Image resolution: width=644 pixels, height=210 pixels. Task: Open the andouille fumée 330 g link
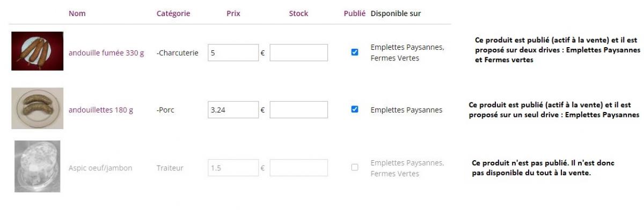106,53
